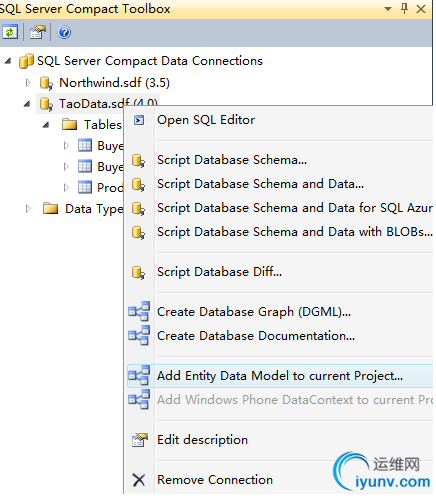Click the SQL Server Compact Data Connections root icon
436x498 pixels.
point(26,61)
